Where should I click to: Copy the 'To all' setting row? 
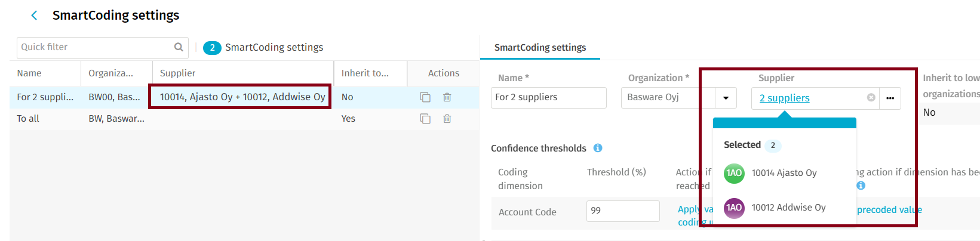pos(425,119)
